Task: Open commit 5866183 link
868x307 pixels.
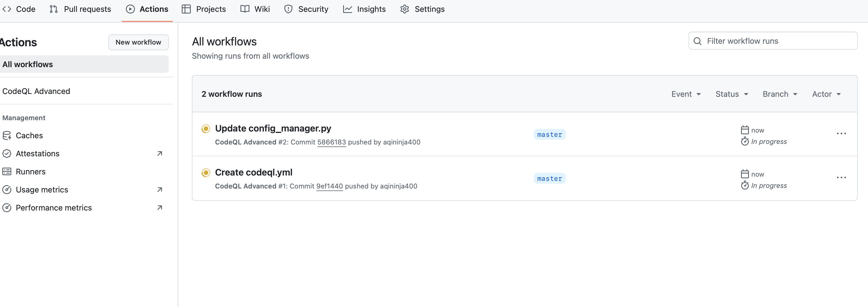Action: 332,142
